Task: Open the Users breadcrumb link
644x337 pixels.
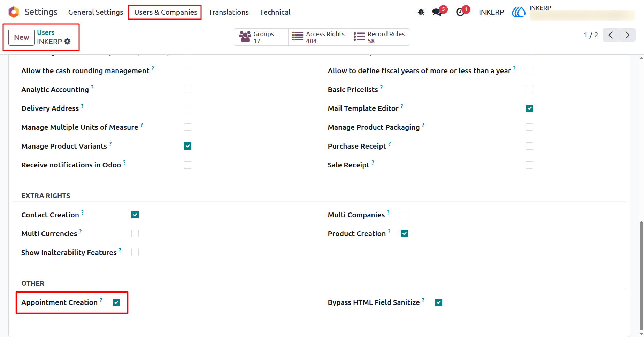Action: (46, 32)
